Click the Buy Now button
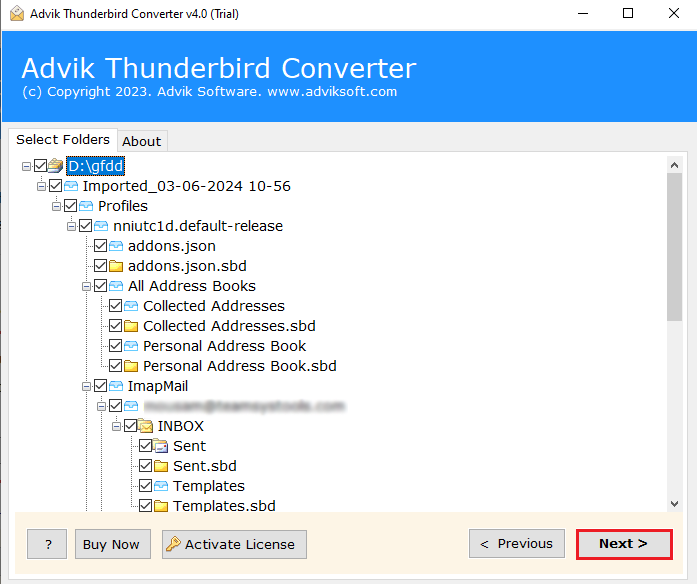697x584 pixels. pos(113,544)
